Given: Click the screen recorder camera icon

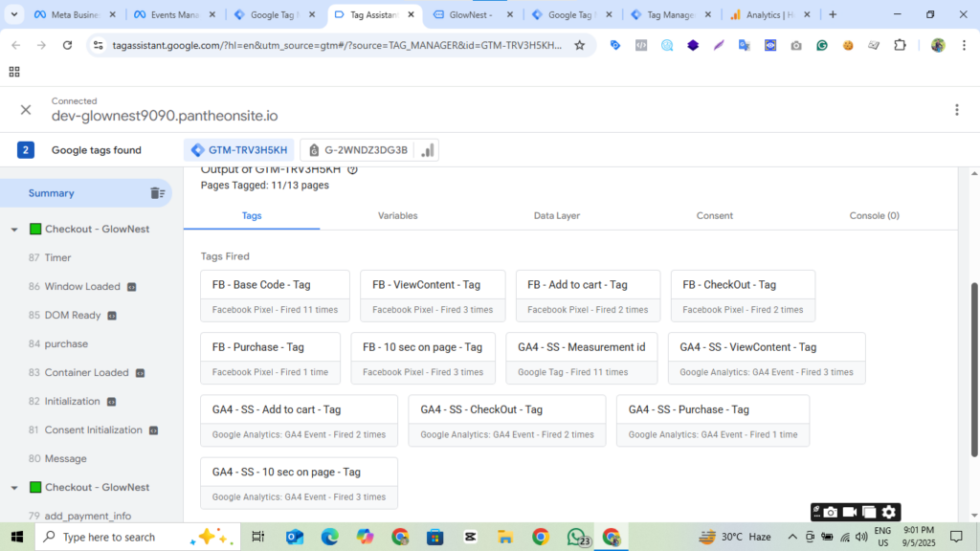Looking at the screenshot, I should tap(830, 513).
